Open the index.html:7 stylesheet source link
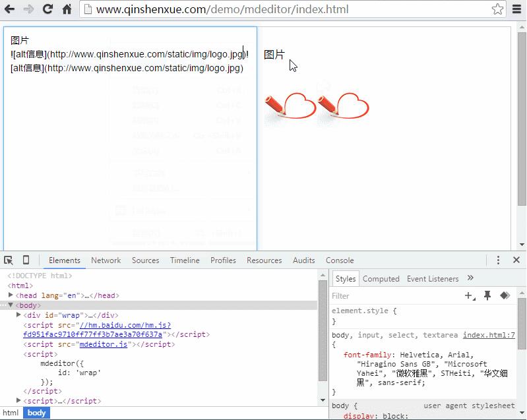The width and height of the screenshot is (527, 420). click(x=489, y=335)
